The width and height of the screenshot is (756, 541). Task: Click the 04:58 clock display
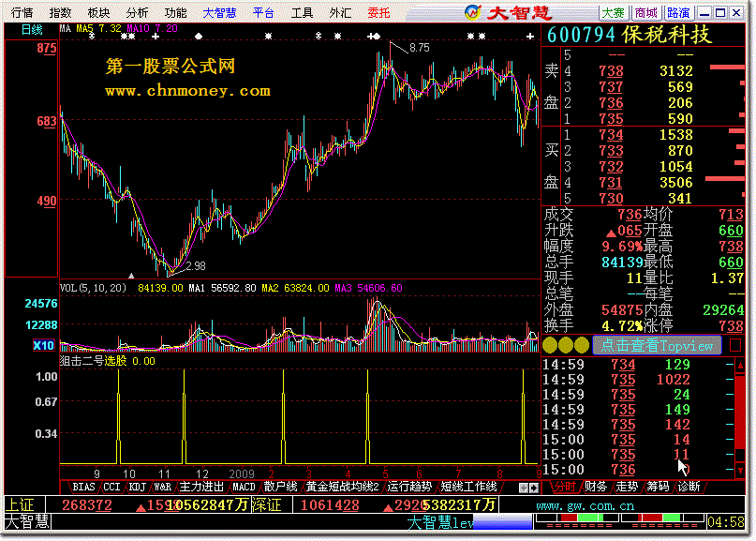tap(726, 521)
